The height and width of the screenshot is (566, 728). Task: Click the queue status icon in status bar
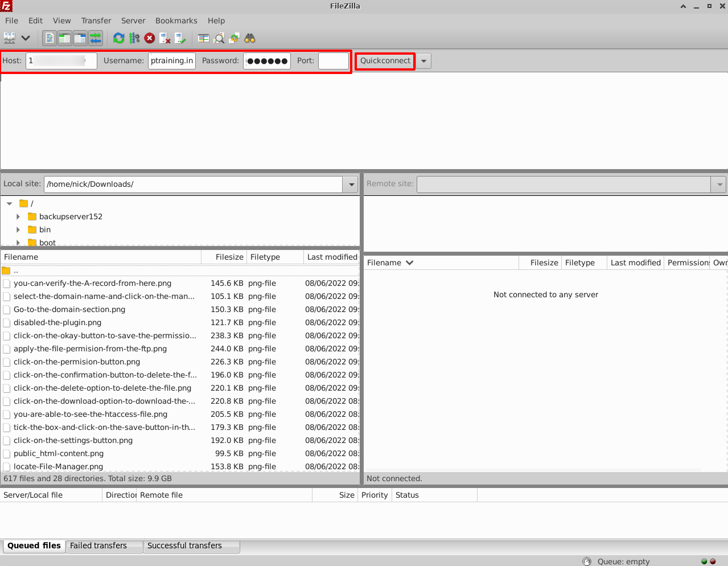click(x=587, y=561)
